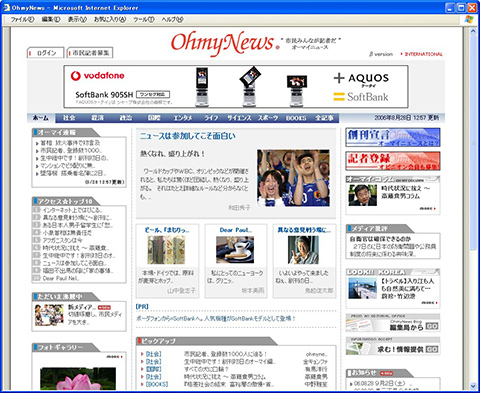
Task: Open the INTERNATIONAL link at top right
Action: [x=422, y=54]
